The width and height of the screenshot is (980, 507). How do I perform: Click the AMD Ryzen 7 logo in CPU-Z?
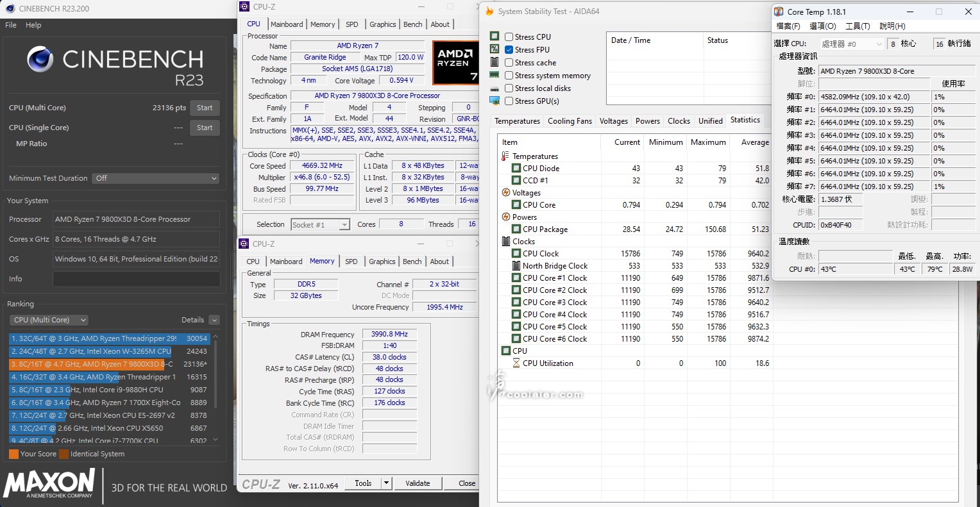(x=455, y=63)
